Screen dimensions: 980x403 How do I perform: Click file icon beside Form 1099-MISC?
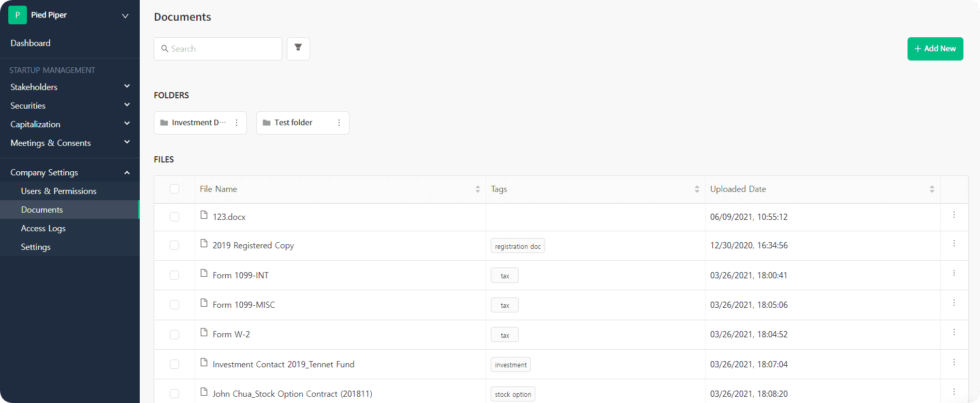click(x=204, y=303)
